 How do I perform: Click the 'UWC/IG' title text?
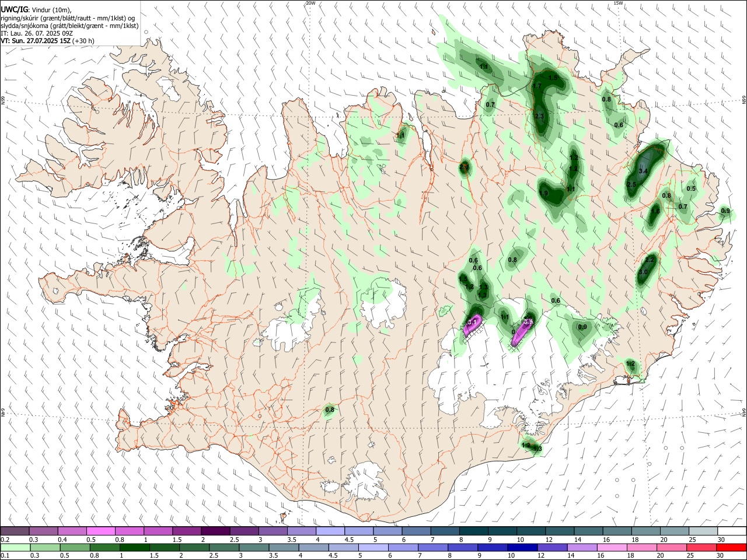(14, 9)
